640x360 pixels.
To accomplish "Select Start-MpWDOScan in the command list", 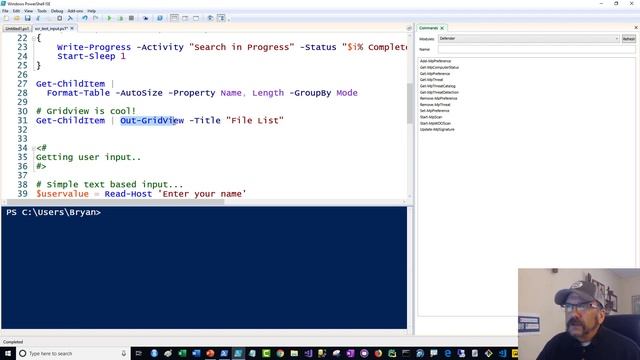I will (x=435, y=123).
